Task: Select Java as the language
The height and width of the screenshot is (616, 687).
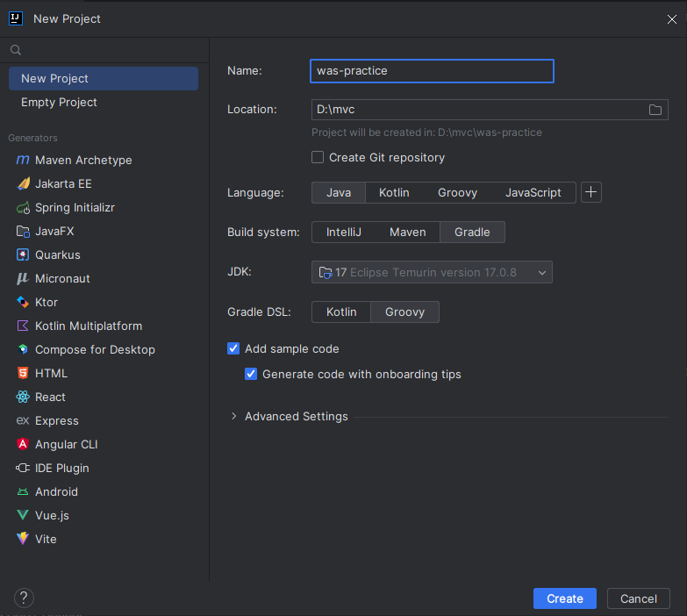Action: point(339,193)
